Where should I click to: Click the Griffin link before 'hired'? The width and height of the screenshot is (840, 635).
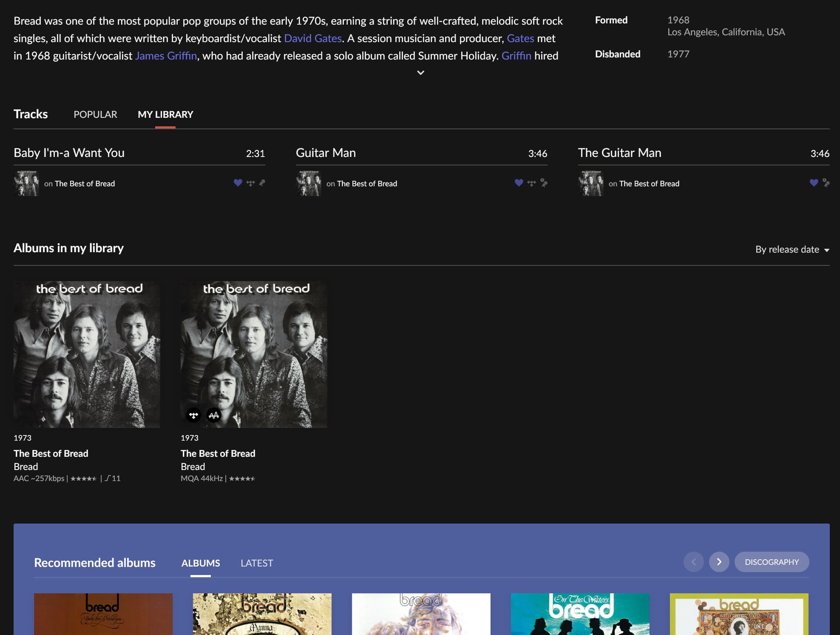click(x=516, y=56)
